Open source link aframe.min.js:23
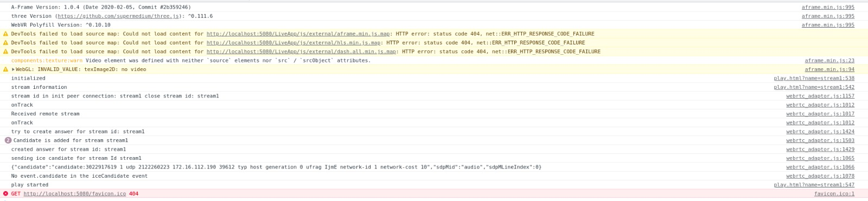868x201 pixels. click(x=829, y=61)
